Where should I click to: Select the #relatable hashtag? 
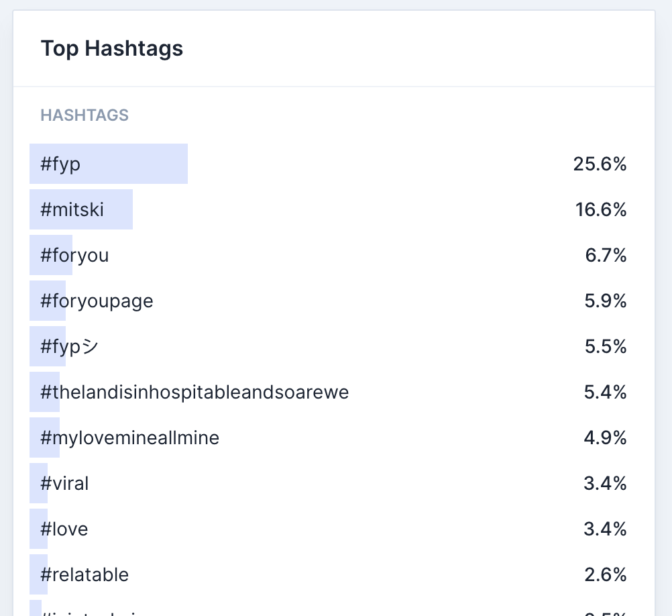[85, 574]
